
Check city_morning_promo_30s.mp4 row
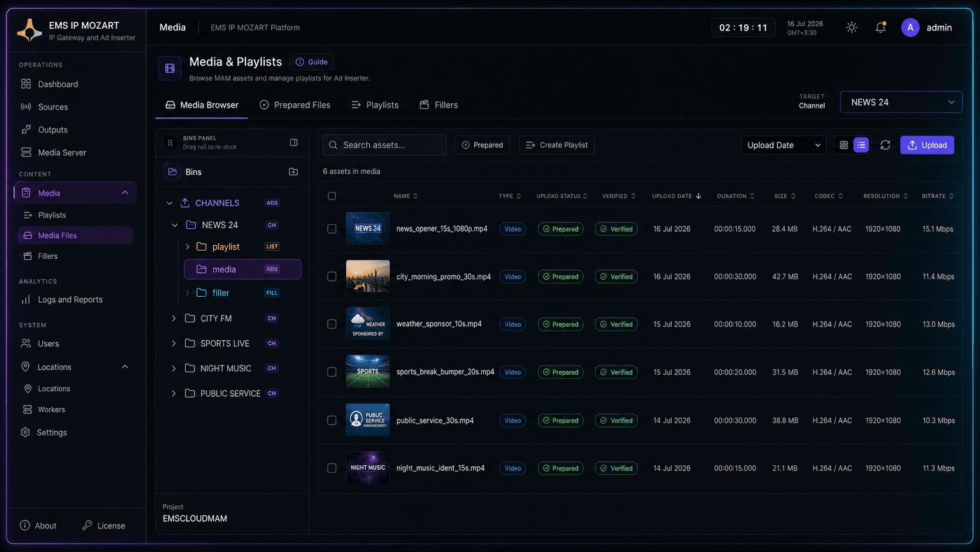[x=332, y=276]
